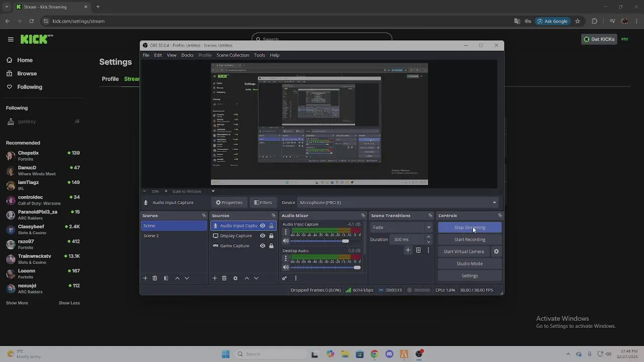The height and width of the screenshot is (362, 644).
Task: Select Scene 2 in Scenes list
Action: click(174, 236)
